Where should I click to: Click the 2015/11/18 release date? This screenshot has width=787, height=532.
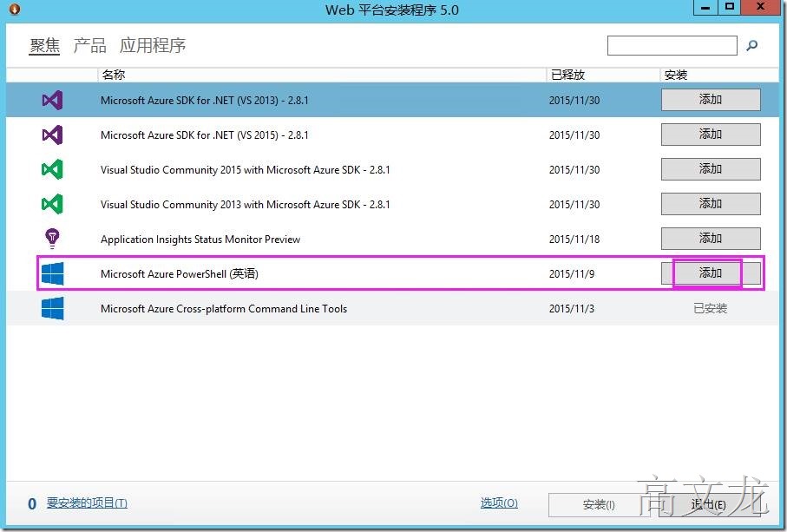point(574,240)
